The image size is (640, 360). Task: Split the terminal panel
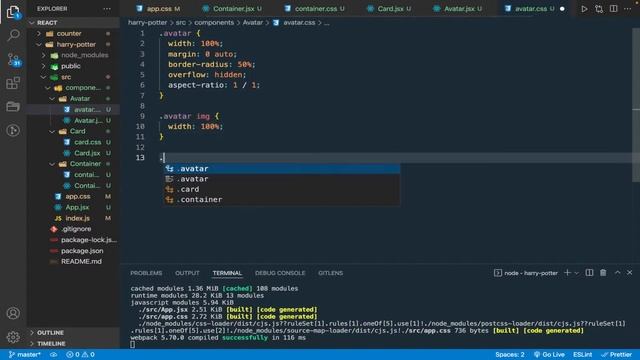click(x=589, y=273)
